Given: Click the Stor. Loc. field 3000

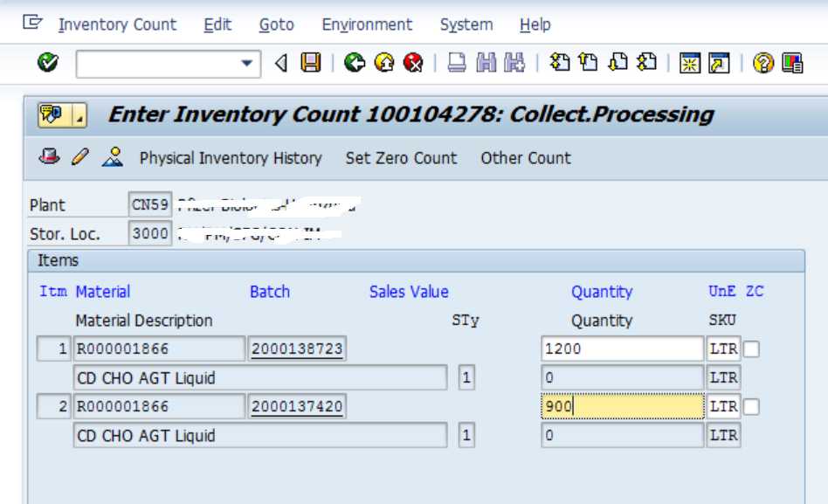Looking at the screenshot, I should (x=150, y=233).
